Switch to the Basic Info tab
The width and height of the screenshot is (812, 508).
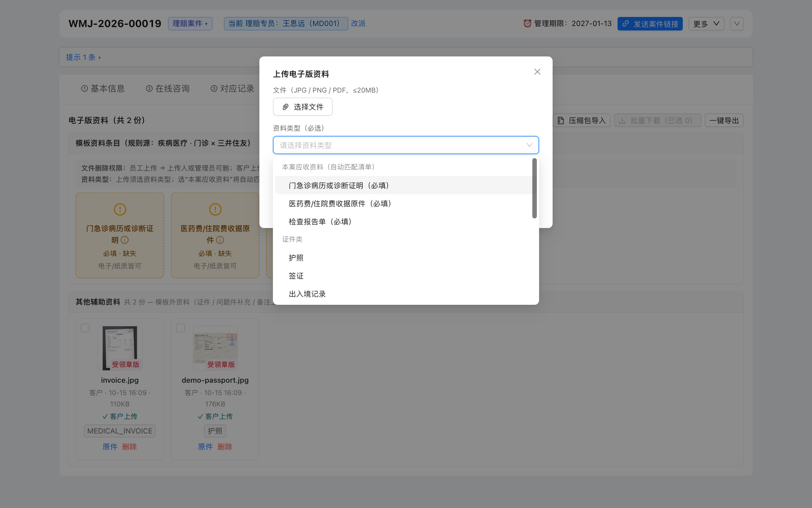(103, 88)
